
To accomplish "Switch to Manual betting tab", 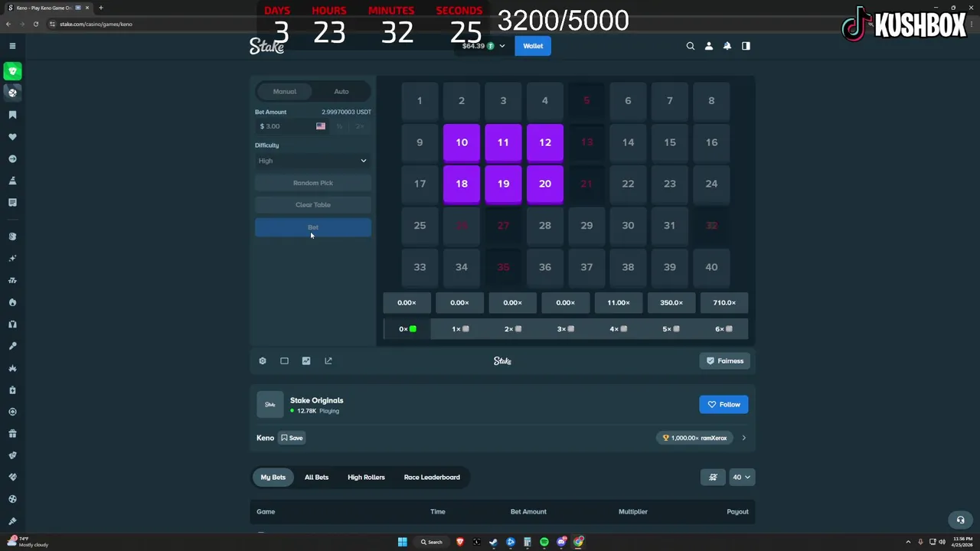I will click(x=285, y=92).
